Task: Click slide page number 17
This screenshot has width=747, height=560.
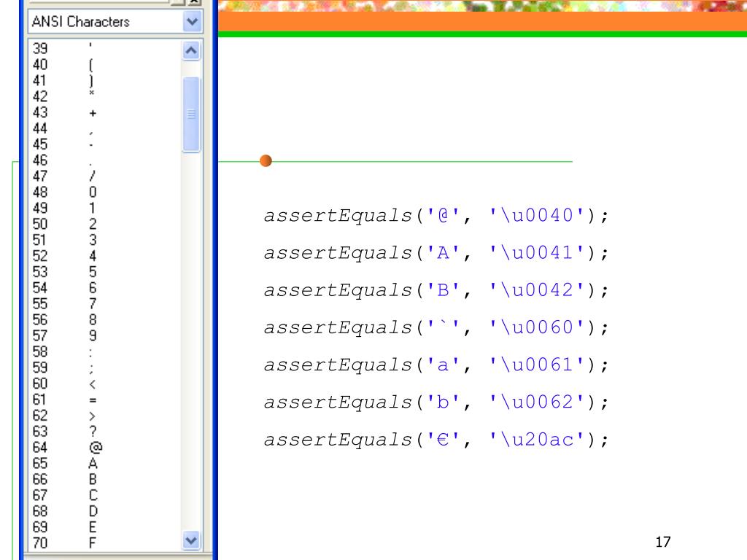Action: (x=663, y=542)
